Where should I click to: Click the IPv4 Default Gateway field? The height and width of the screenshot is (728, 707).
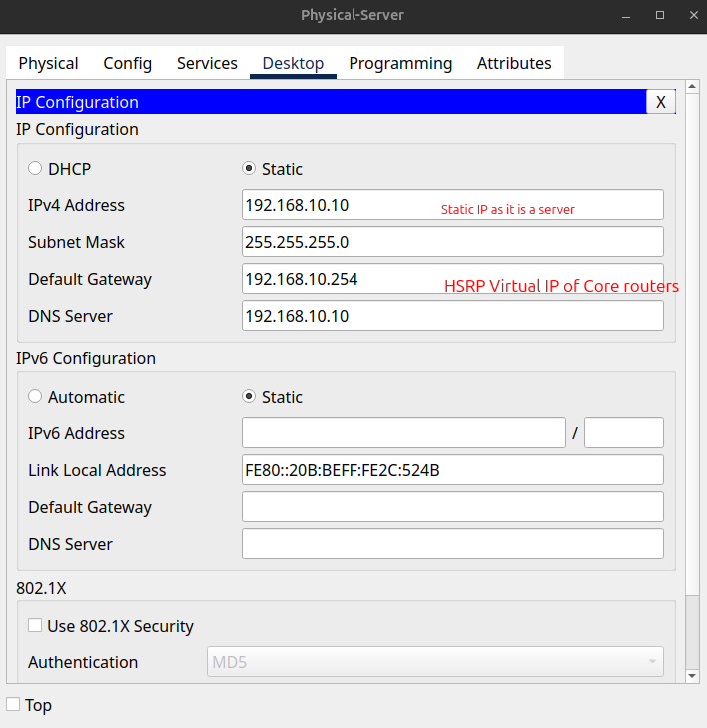pyautogui.click(x=452, y=279)
